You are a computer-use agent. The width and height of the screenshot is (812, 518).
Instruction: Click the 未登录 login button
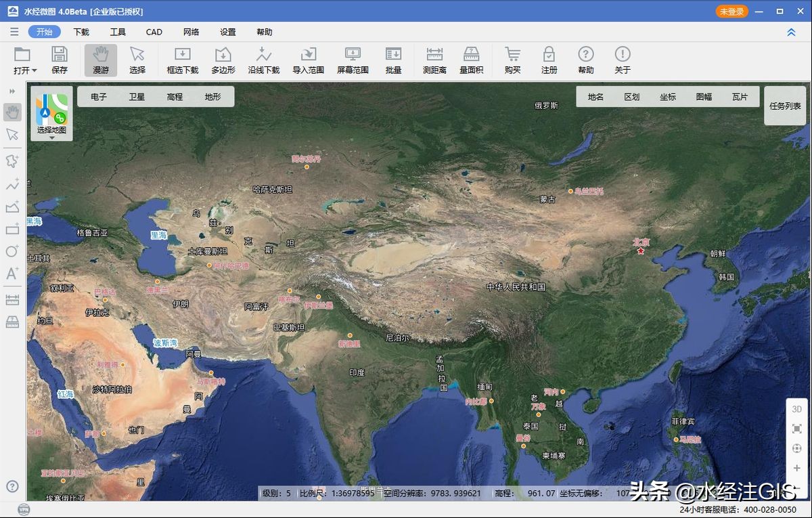[731, 12]
